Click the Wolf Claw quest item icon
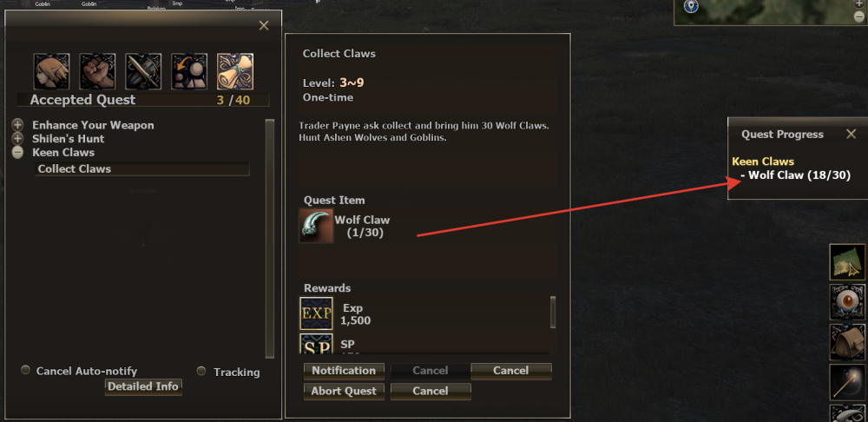This screenshot has width=868, height=422. click(316, 226)
